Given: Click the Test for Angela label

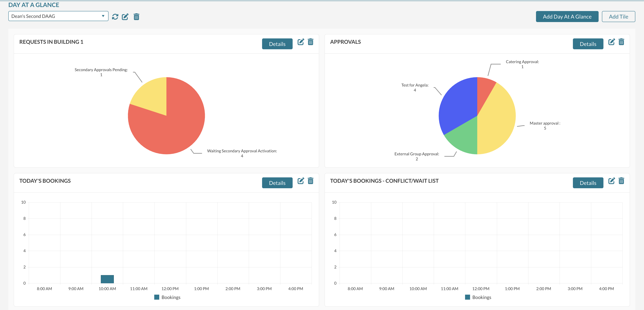Looking at the screenshot, I should coord(415,88).
